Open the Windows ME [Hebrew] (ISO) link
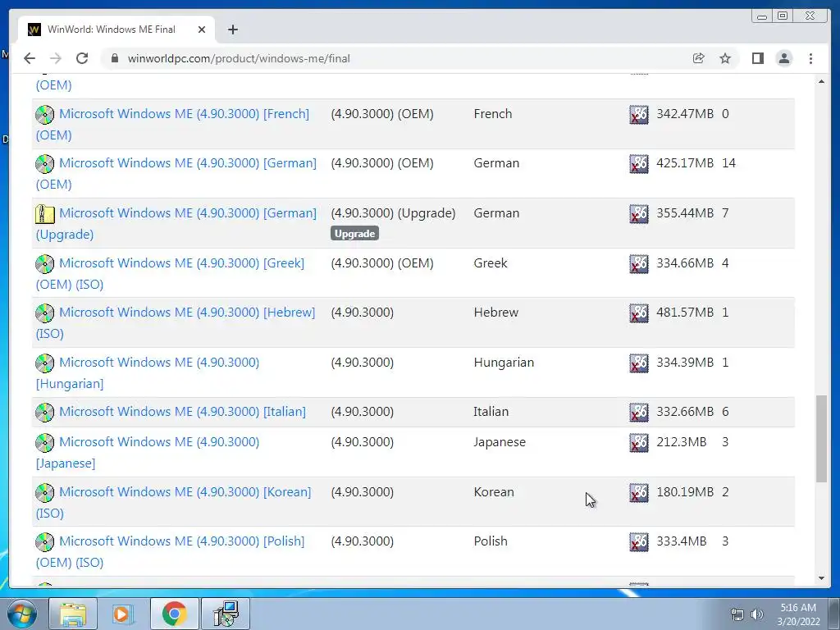This screenshot has width=840, height=630. (176, 323)
